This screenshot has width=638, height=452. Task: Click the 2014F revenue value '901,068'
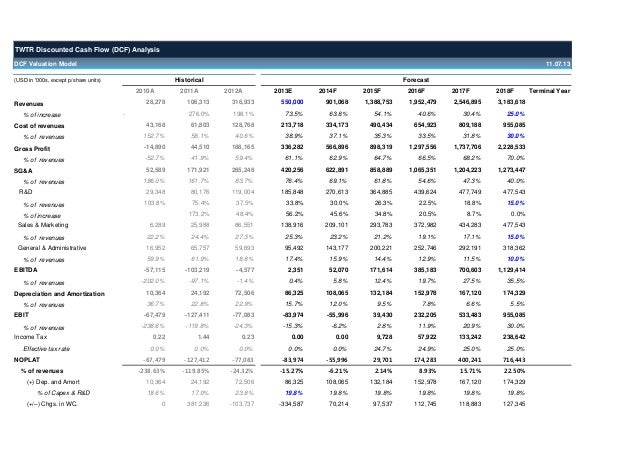pos(337,102)
